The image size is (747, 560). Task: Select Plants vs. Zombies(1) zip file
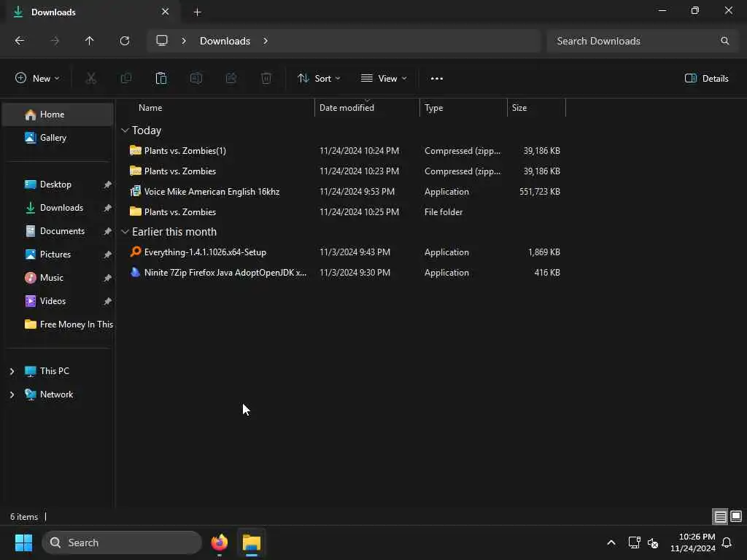tap(345, 150)
